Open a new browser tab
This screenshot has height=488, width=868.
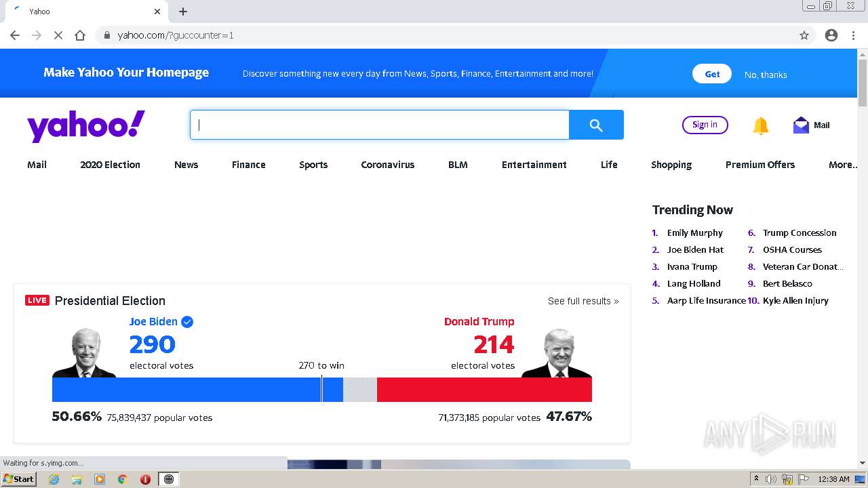(x=183, y=12)
